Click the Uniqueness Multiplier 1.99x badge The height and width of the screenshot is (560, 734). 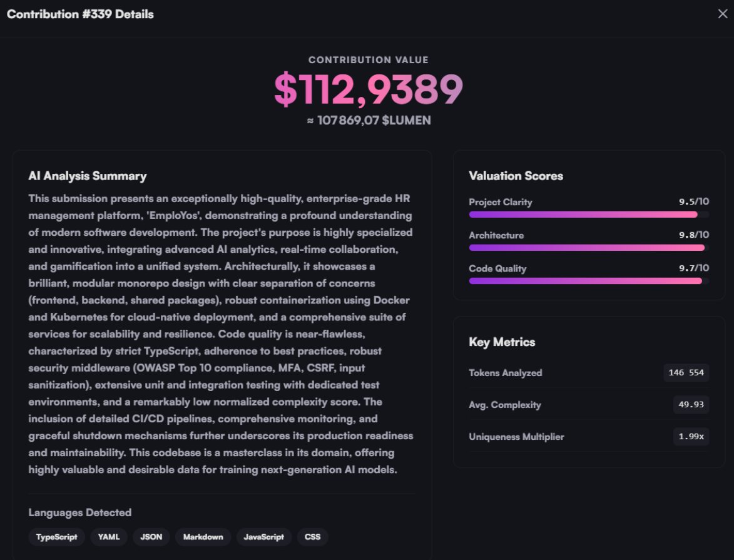tap(691, 437)
